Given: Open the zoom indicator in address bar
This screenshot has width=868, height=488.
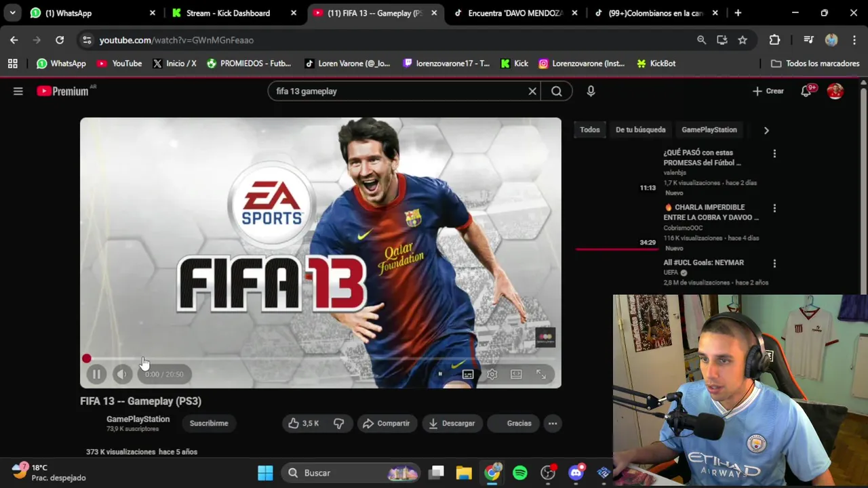Looking at the screenshot, I should [x=701, y=40].
